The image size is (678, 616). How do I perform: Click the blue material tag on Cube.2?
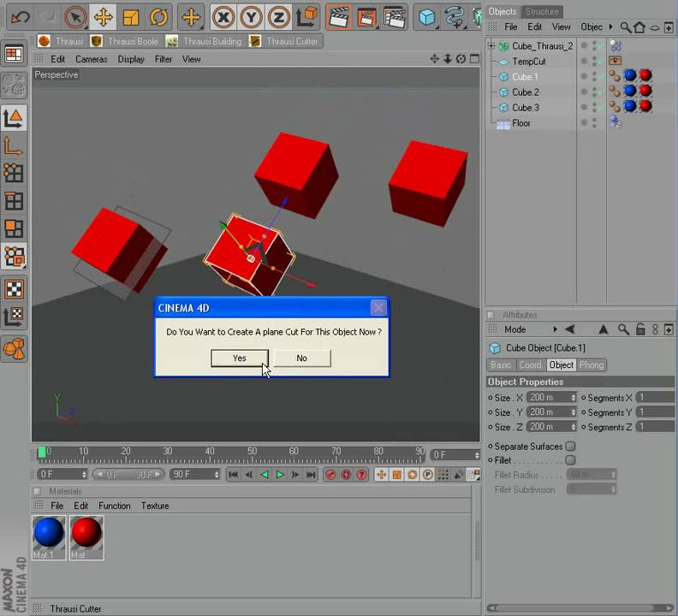pyautogui.click(x=630, y=91)
